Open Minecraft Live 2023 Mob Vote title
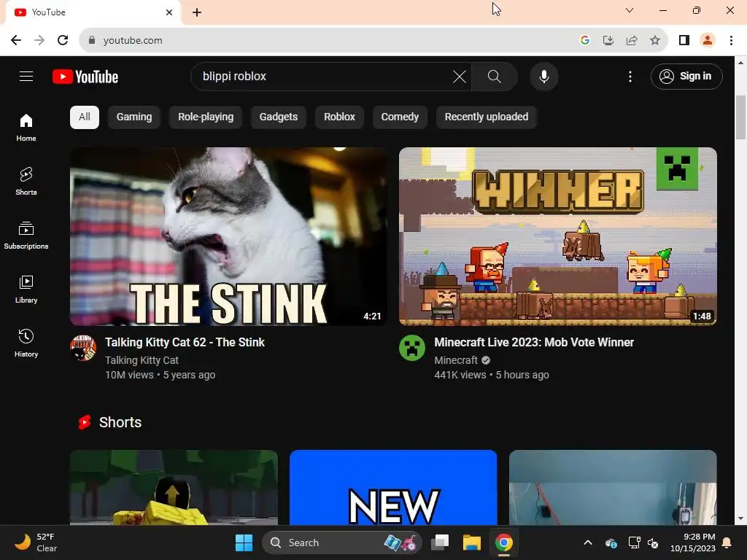The image size is (747, 560). point(534,343)
